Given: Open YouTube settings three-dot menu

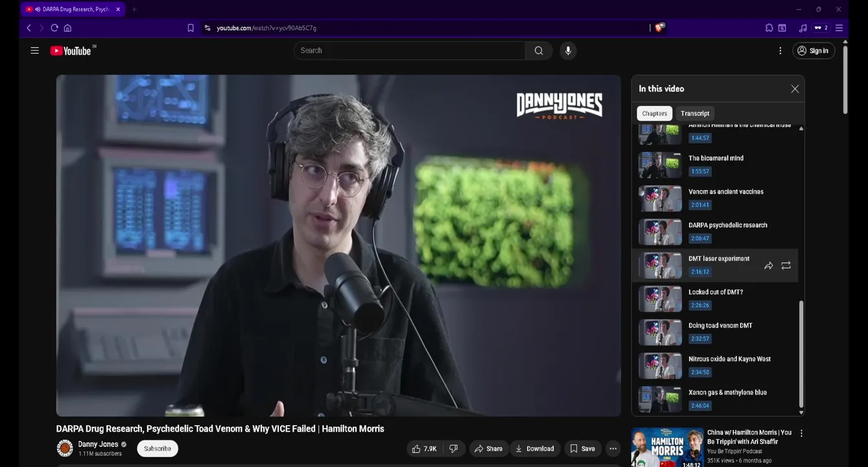Looking at the screenshot, I should pos(780,51).
